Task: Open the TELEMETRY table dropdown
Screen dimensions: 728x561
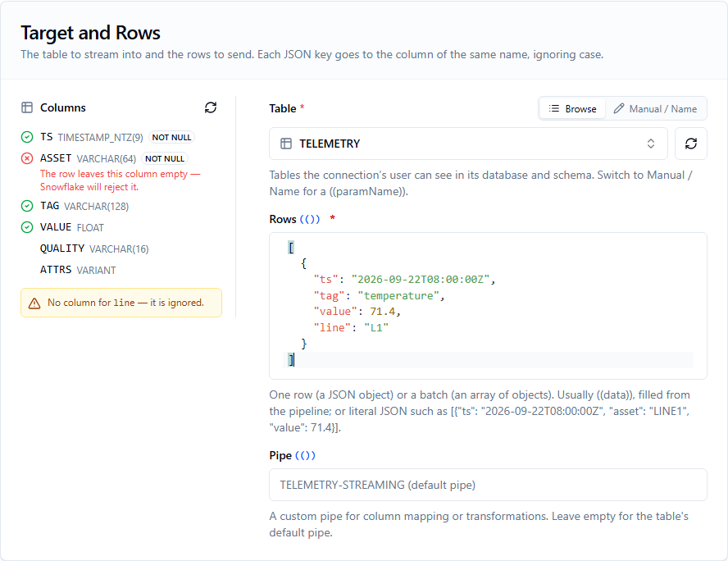Action: point(468,144)
